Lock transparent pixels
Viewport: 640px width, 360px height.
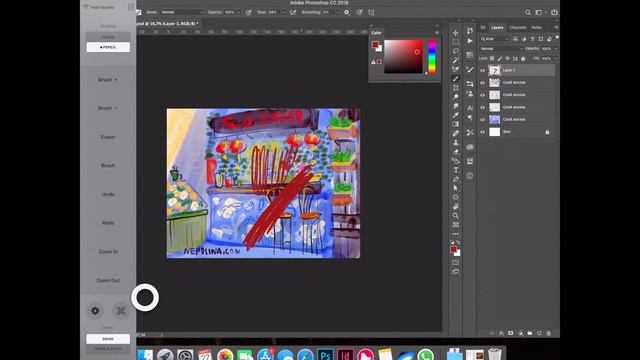492,58
